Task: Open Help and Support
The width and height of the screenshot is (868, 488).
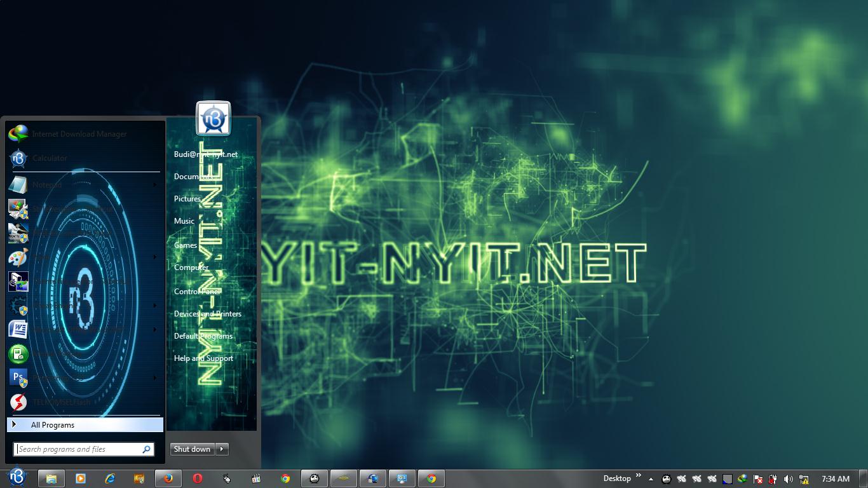Action: point(203,358)
